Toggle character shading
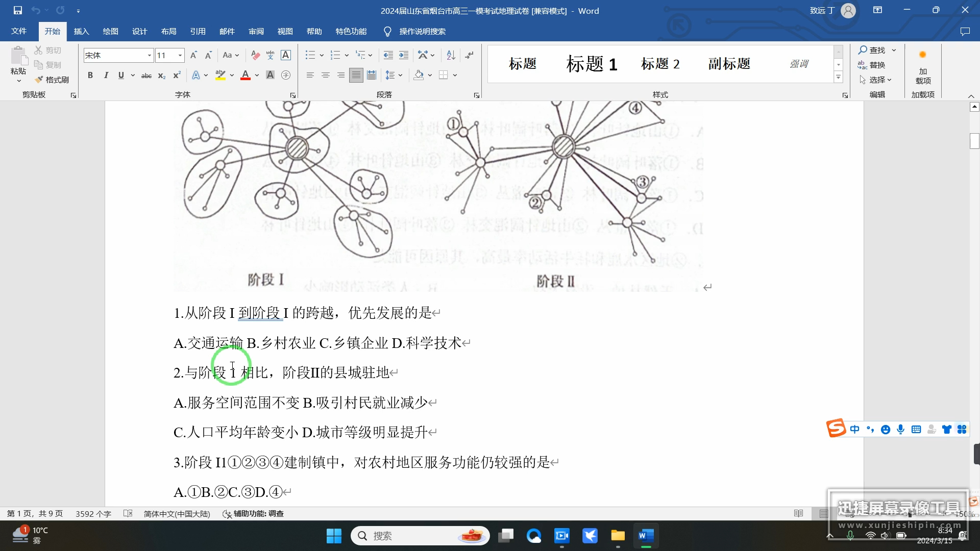The width and height of the screenshot is (980, 551). [271, 76]
